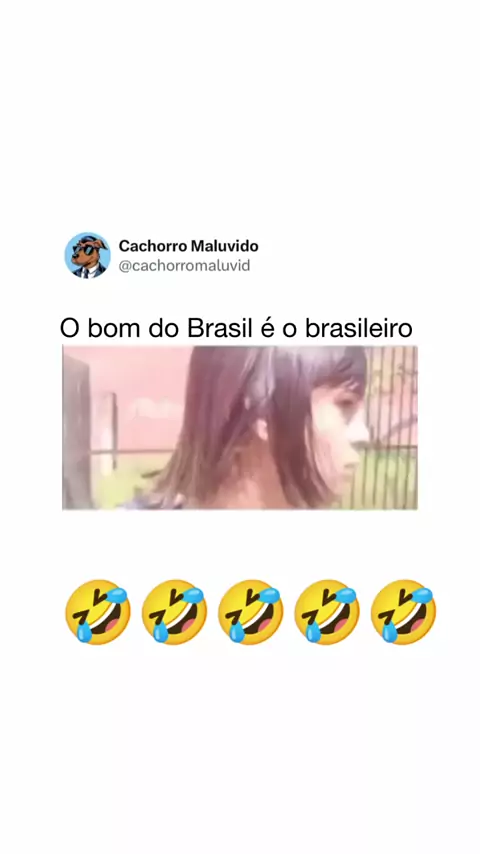The height and width of the screenshot is (854, 480).
Task: Open the @cachorromaluvid handle link
Action: [184, 266]
